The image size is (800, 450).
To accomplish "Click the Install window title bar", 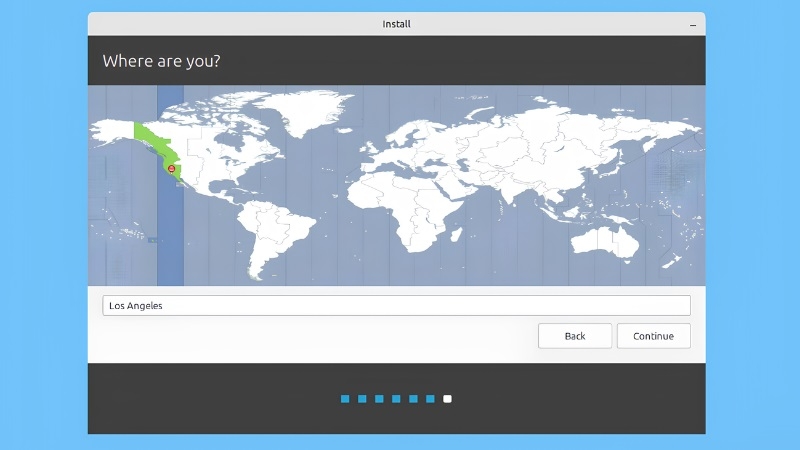I will (396, 24).
